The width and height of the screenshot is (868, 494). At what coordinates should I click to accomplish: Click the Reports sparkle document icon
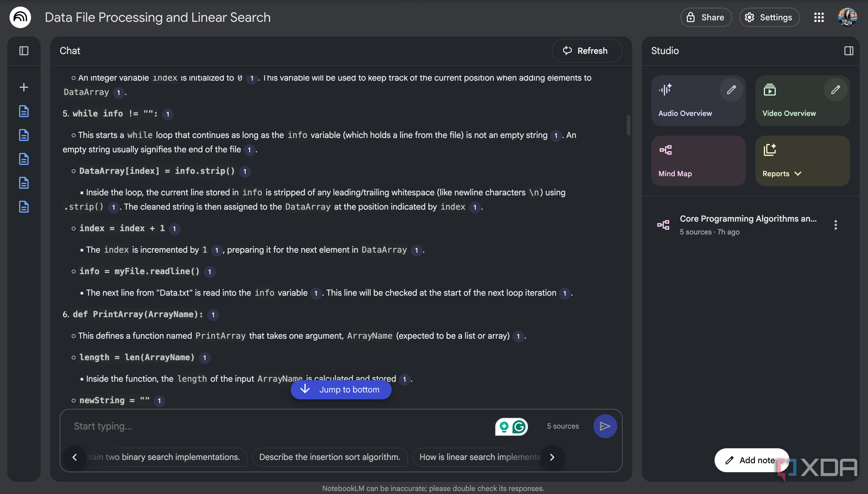[x=770, y=150]
